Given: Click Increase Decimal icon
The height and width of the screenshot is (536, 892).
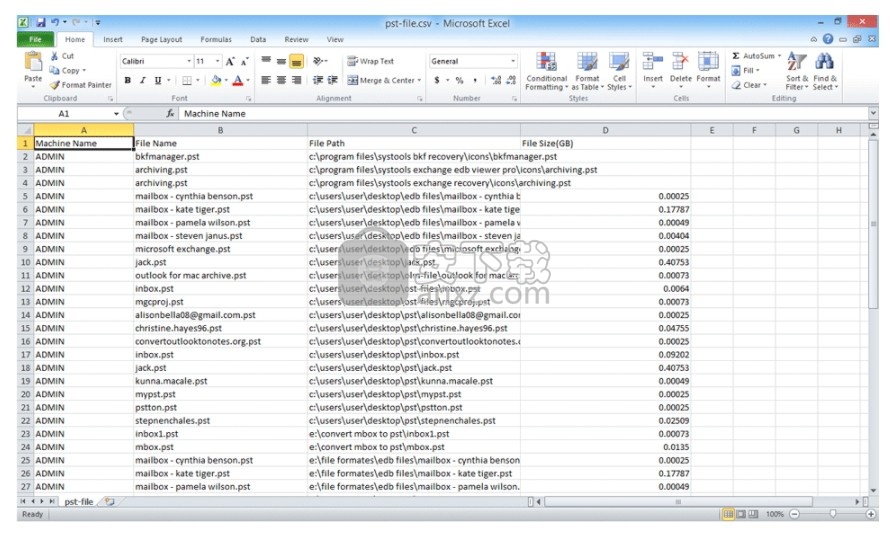Looking at the screenshot, I should pyautogui.click(x=496, y=80).
